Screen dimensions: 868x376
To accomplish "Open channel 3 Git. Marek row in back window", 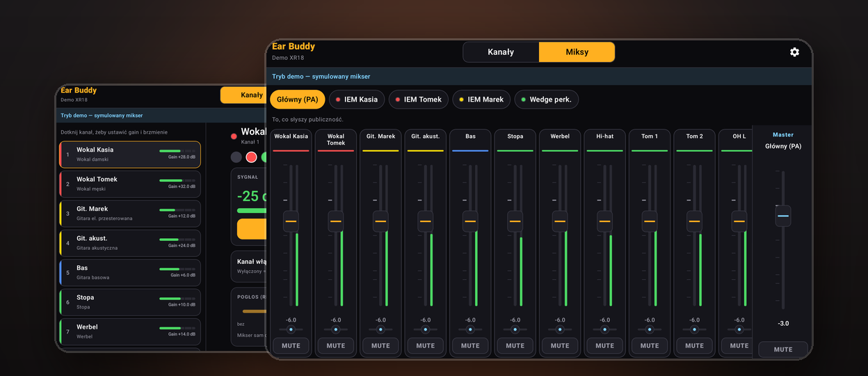I will tap(130, 214).
